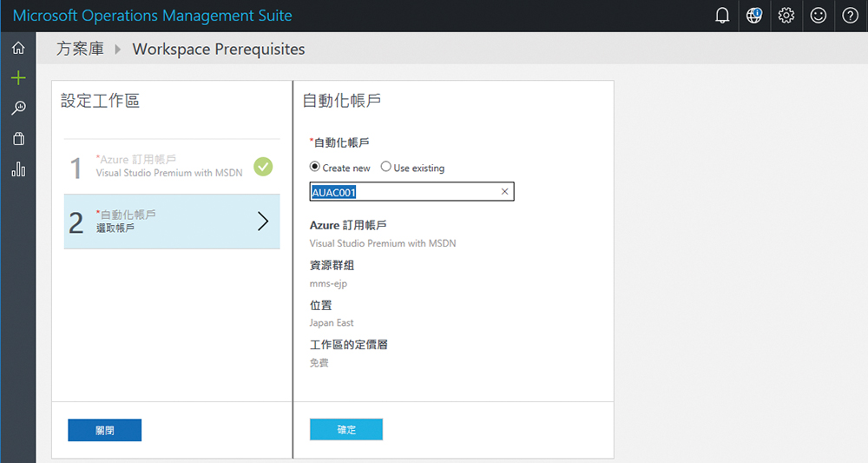Open step 1 Azure 訂用帳戶

tap(172, 167)
